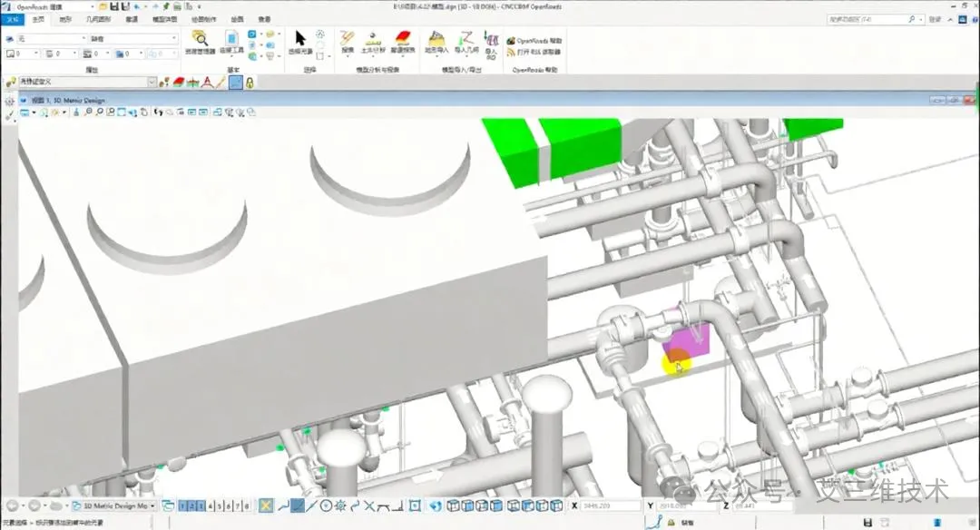This screenshot has height=530, width=980.
Task: Toggle view 1 button on
Action: [x=181, y=505]
